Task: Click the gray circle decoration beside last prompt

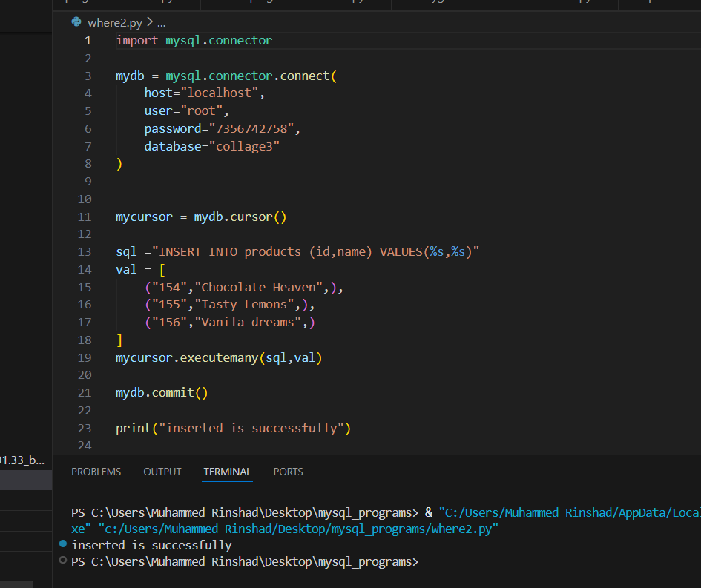Action: [62, 561]
